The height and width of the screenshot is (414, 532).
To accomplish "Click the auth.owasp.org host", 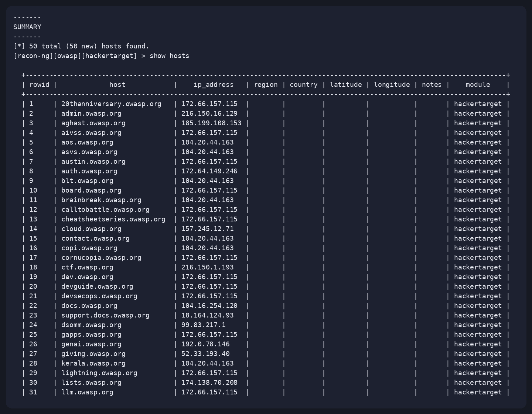I will (89, 171).
